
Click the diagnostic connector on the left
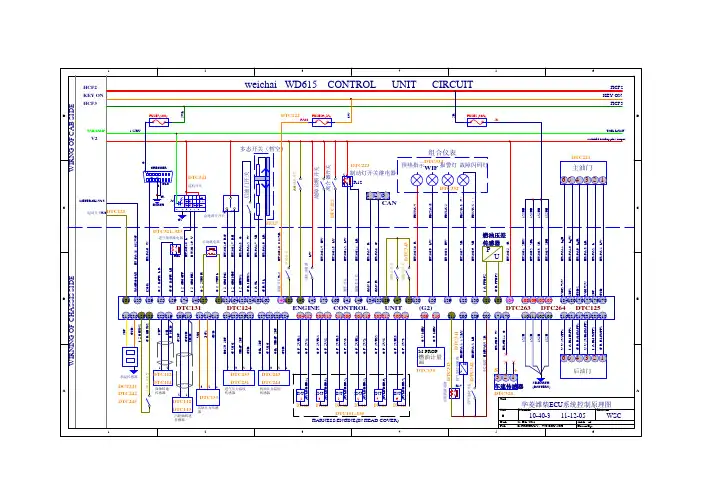coord(158,176)
